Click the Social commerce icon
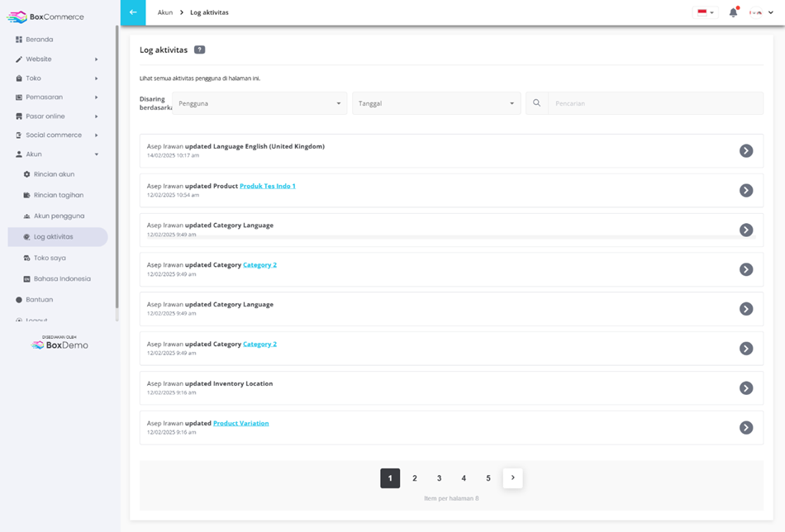785x532 pixels. pyautogui.click(x=19, y=135)
